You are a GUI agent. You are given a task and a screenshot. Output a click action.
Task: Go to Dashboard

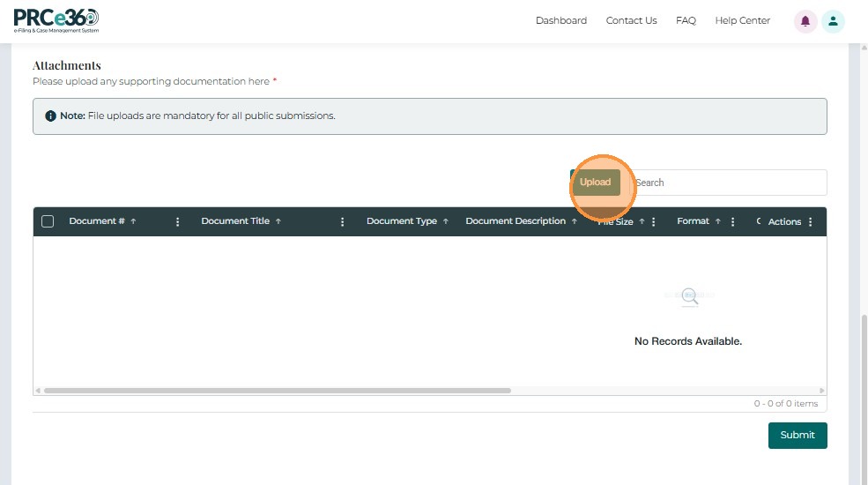pos(561,20)
